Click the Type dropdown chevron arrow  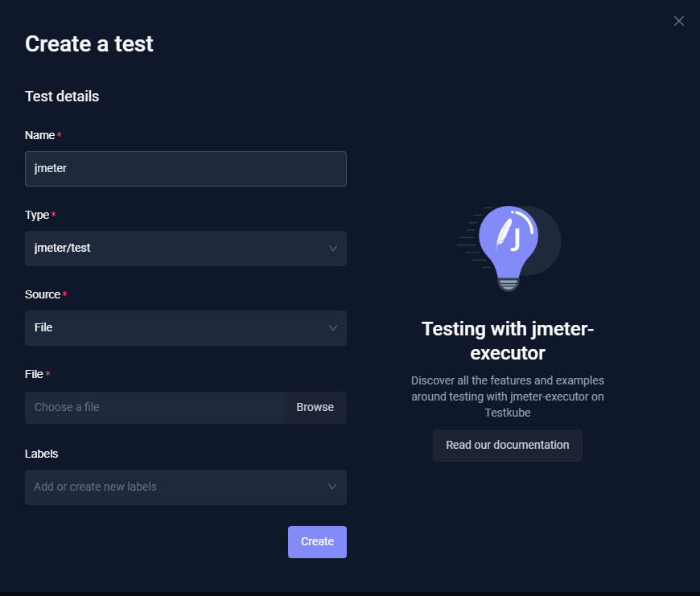tap(333, 249)
